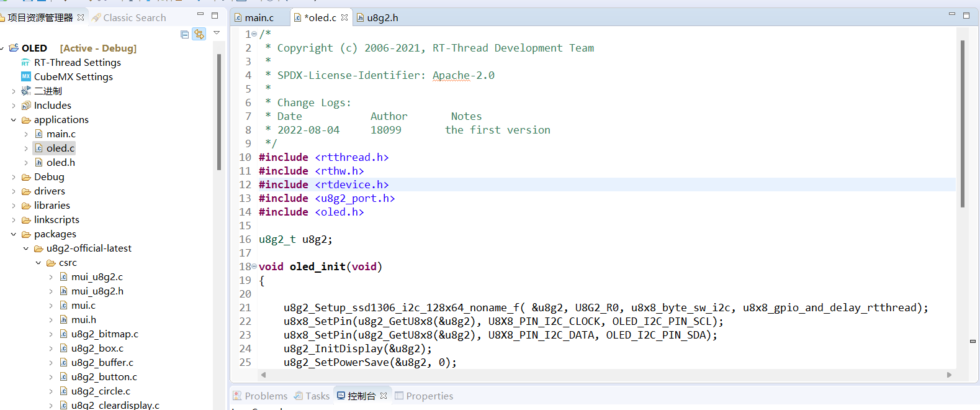980x410 pixels.
Task: Toggle Link with Editor button
Action: 199,34
